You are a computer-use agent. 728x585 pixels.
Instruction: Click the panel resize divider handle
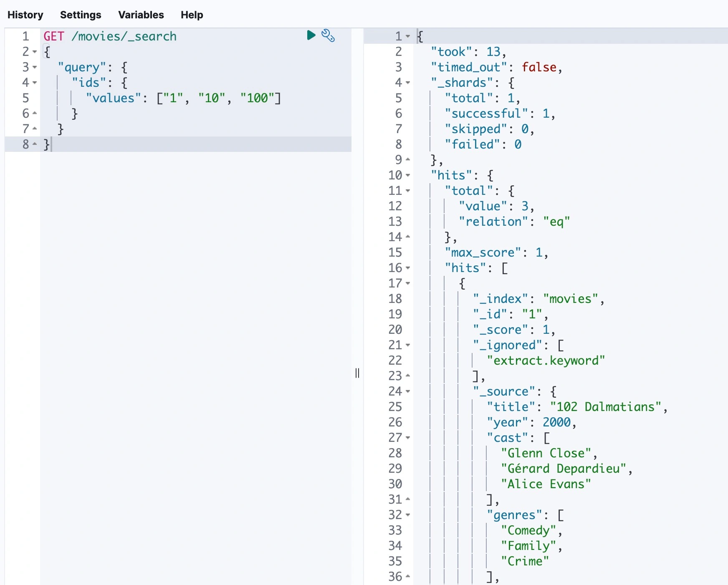[357, 373]
